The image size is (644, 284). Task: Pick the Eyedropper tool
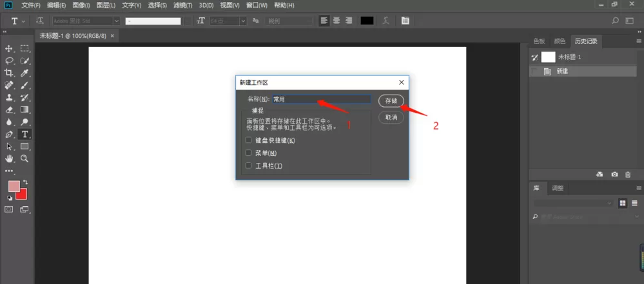[x=24, y=73]
